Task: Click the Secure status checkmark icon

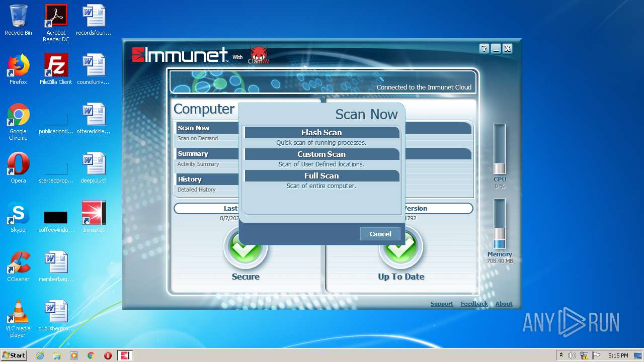Action: [245, 247]
